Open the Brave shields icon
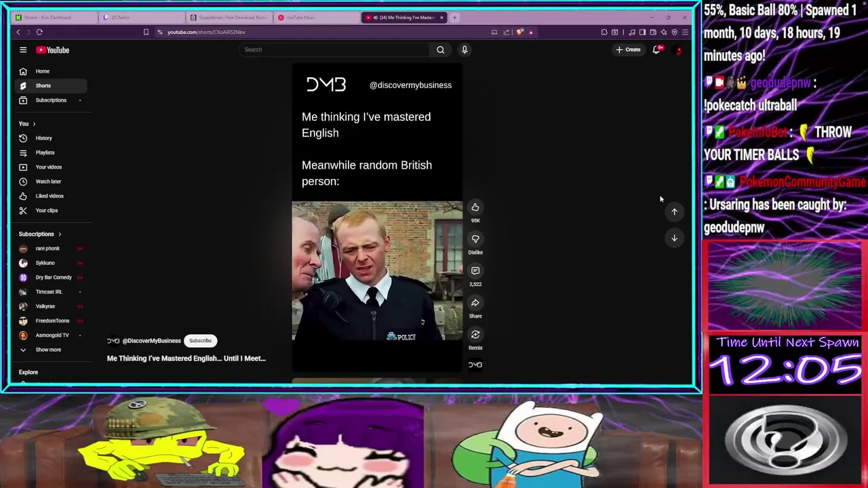The width and height of the screenshot is (868, 488). tap(520, 32)
